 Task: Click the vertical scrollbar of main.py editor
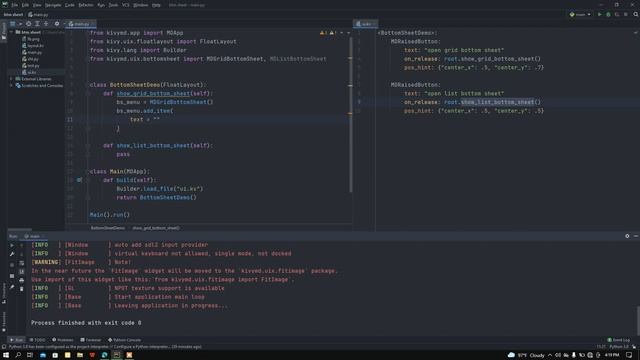click(350, 114)
